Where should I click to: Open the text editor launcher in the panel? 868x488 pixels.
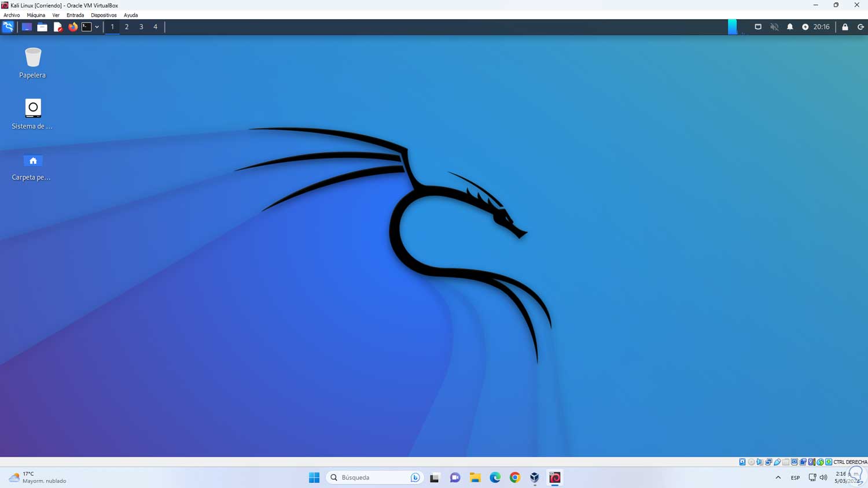[58, 27]
